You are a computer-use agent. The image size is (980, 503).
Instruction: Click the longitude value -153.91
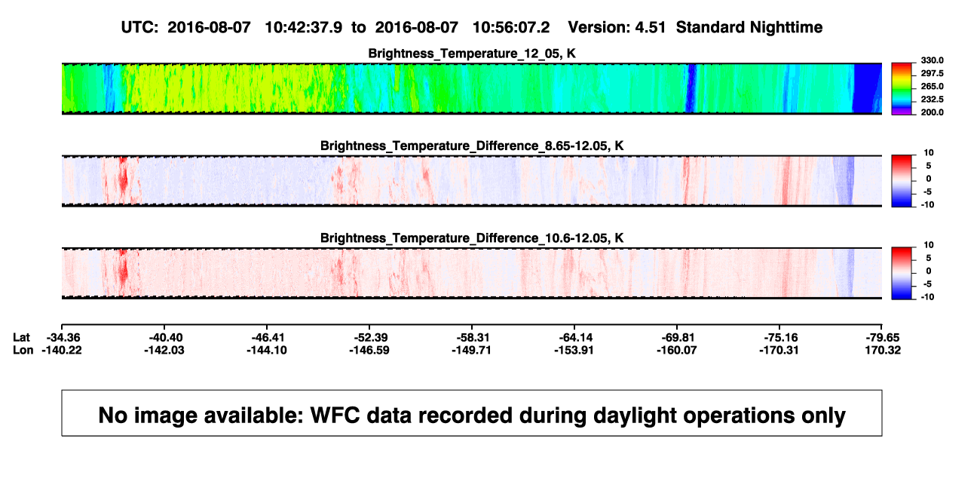(x=575, y=350)
